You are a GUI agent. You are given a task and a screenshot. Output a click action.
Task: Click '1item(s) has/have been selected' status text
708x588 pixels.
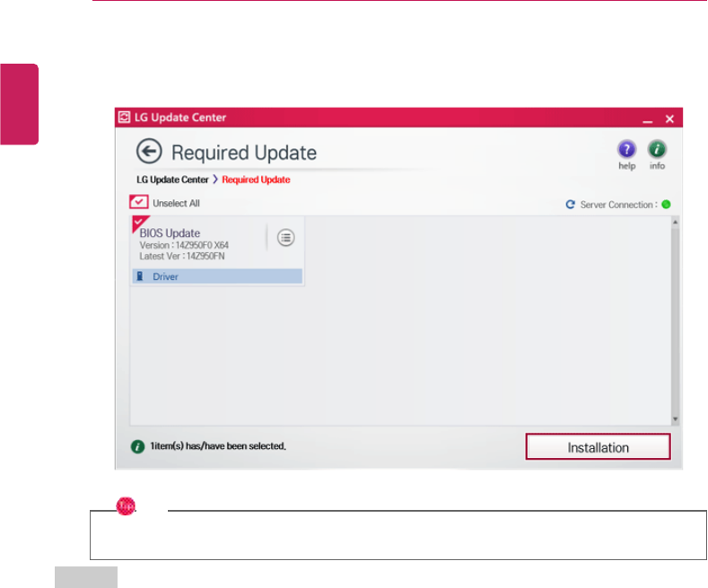(x=218, y=446)
